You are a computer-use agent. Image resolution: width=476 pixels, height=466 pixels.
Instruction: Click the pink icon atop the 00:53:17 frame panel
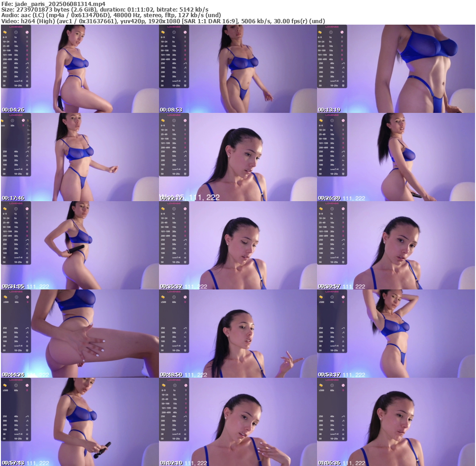344,297
